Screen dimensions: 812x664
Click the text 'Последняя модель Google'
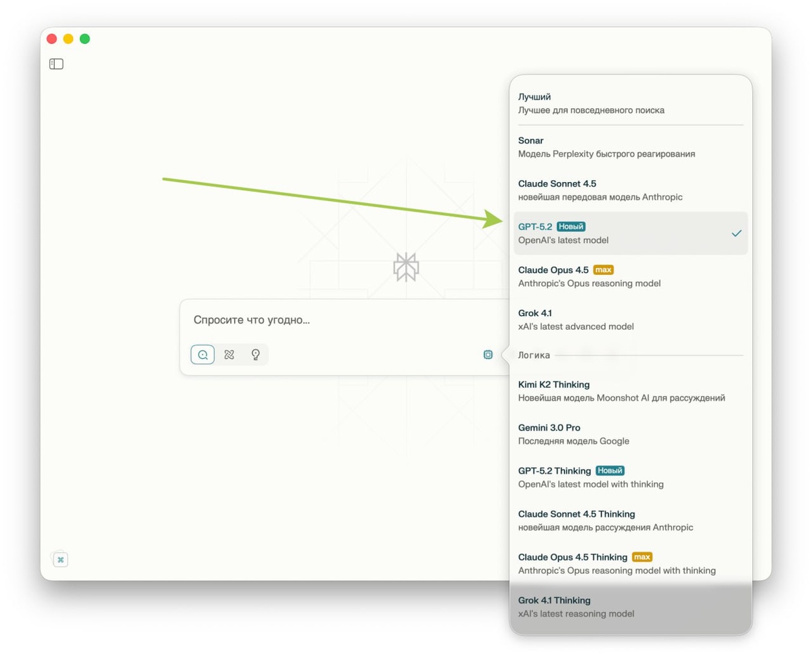click(x=574, y=441)
